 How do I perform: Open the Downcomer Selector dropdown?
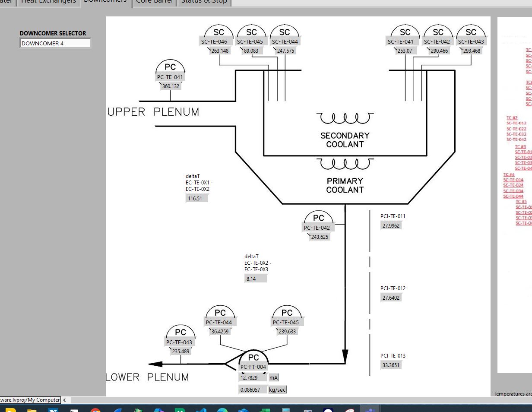tap(55, 43)
